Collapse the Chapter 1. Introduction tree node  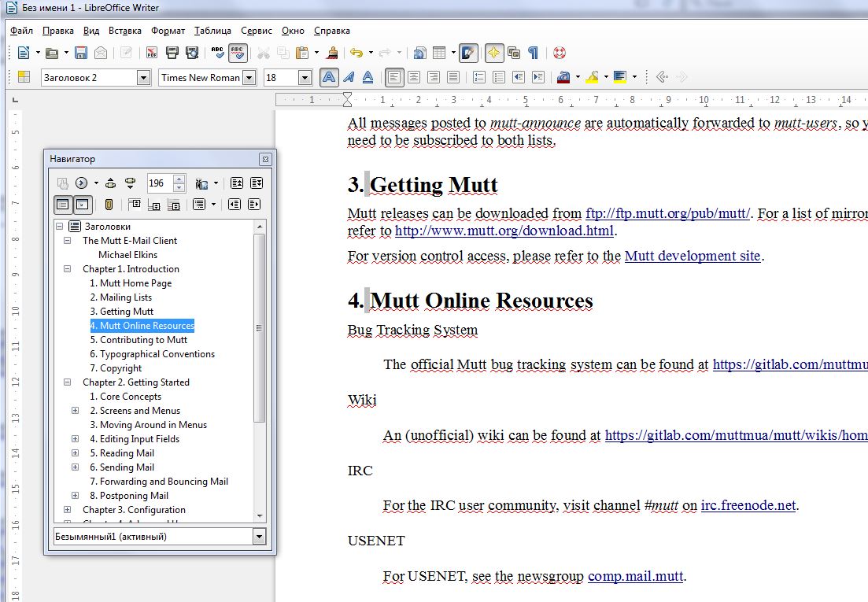pyautogui.click(x=68, y=269)
